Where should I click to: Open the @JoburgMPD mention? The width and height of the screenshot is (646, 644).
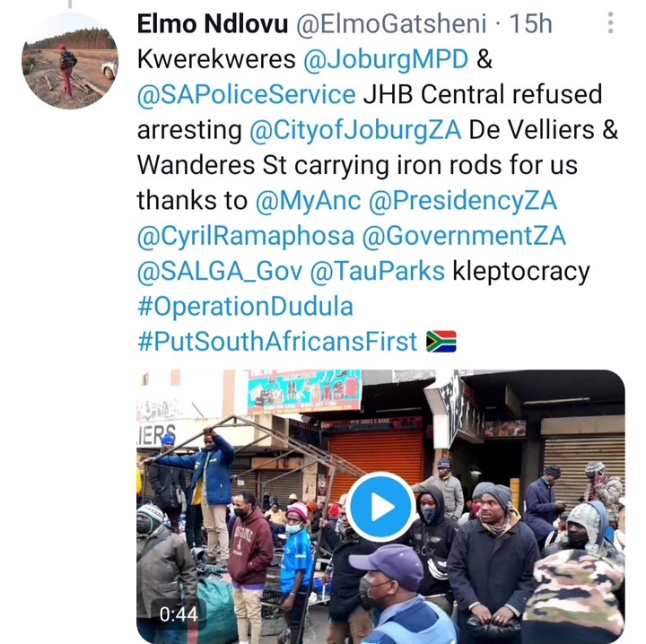tap(386, 59)
